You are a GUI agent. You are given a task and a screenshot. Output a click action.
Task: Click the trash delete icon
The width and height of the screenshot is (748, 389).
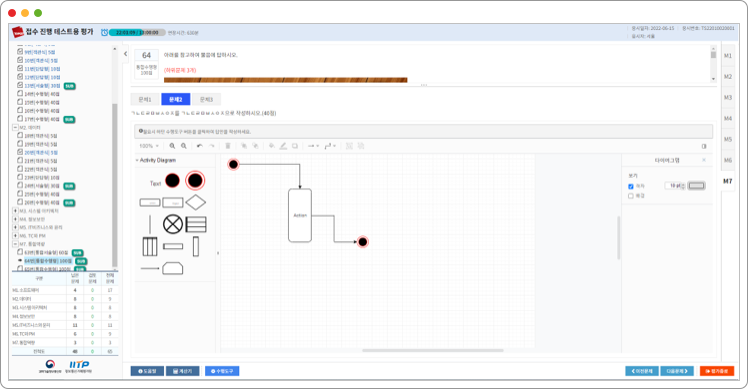(x=228, y=146)
